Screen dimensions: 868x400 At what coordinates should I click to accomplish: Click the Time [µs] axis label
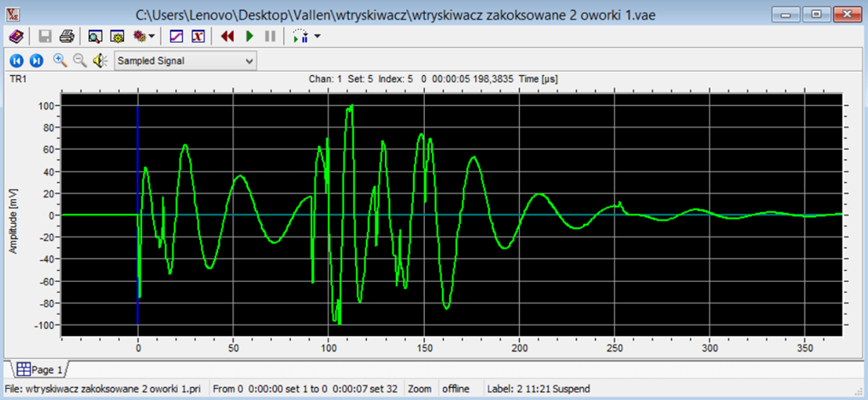tap(538, 79)
